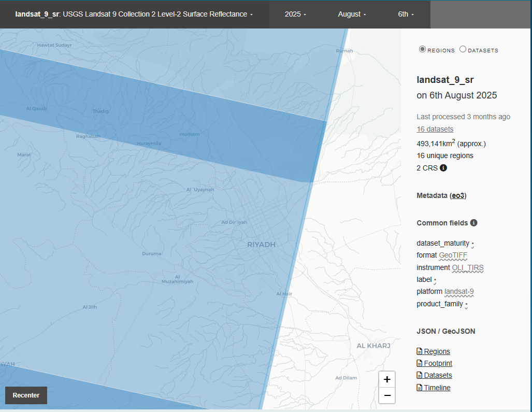Screen dimensions: 532x412
Task: Open the Timeline JSON document icon
Action: pos(419,387)
